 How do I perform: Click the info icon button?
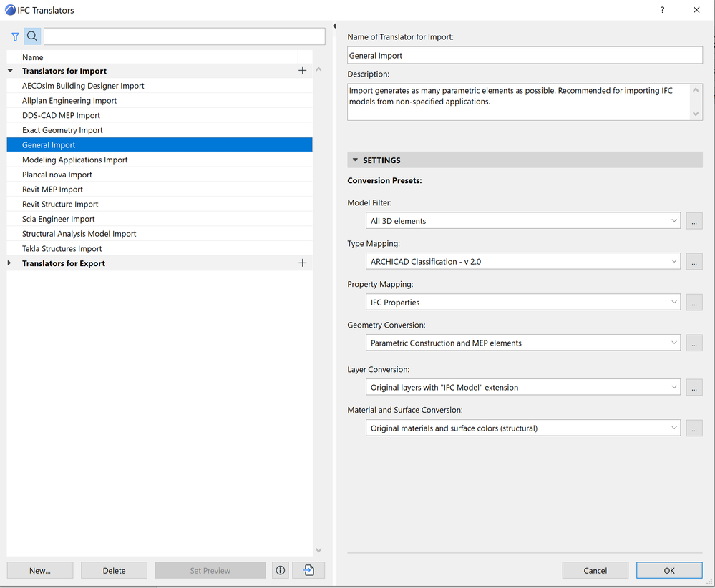281,570
